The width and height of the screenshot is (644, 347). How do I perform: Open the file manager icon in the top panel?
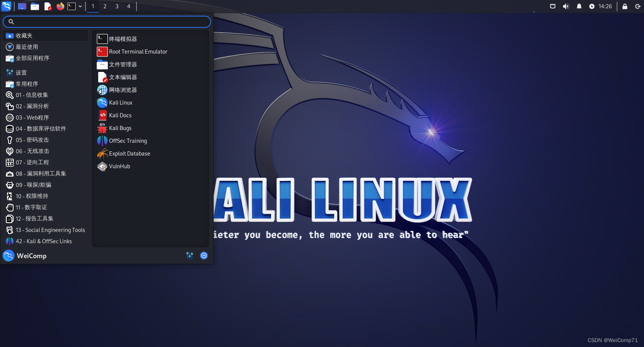[35, 6]
